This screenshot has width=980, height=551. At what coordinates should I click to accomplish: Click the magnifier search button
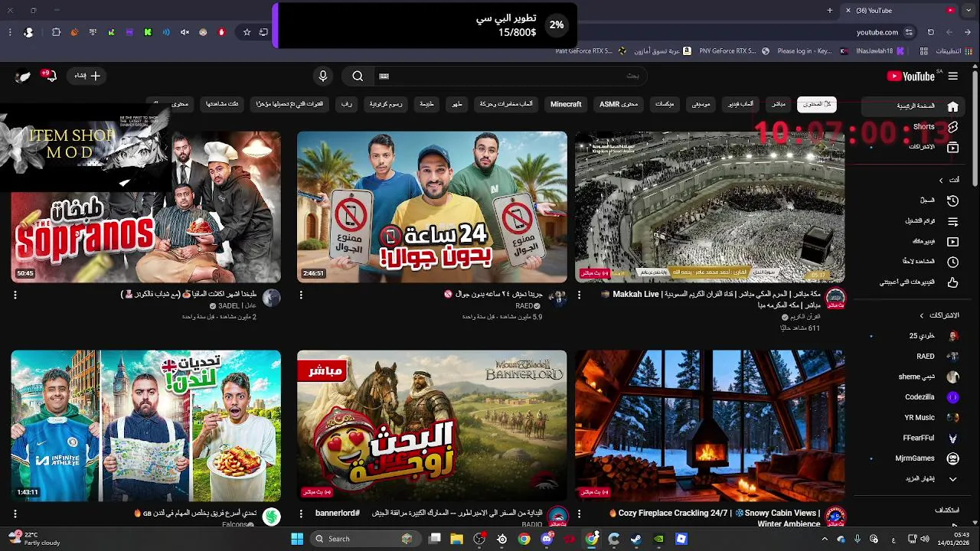tap(358, 76)
